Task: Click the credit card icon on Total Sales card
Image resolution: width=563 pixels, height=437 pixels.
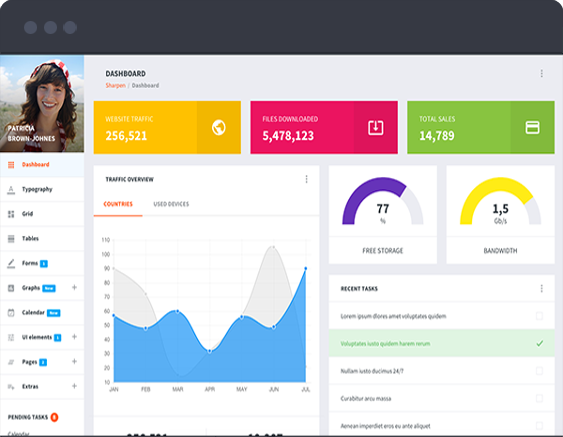Action: [x=532, y=127]
